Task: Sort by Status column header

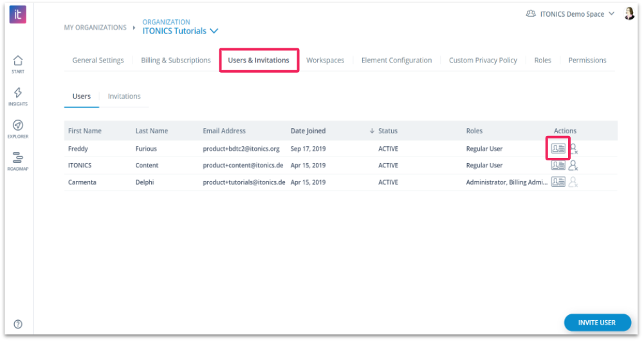Action: point(388,131)
